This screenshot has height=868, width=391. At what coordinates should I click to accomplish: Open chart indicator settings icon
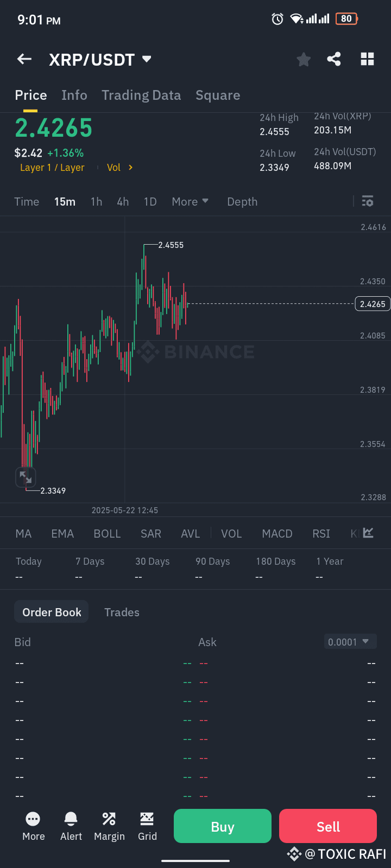[x=368, y=201]
